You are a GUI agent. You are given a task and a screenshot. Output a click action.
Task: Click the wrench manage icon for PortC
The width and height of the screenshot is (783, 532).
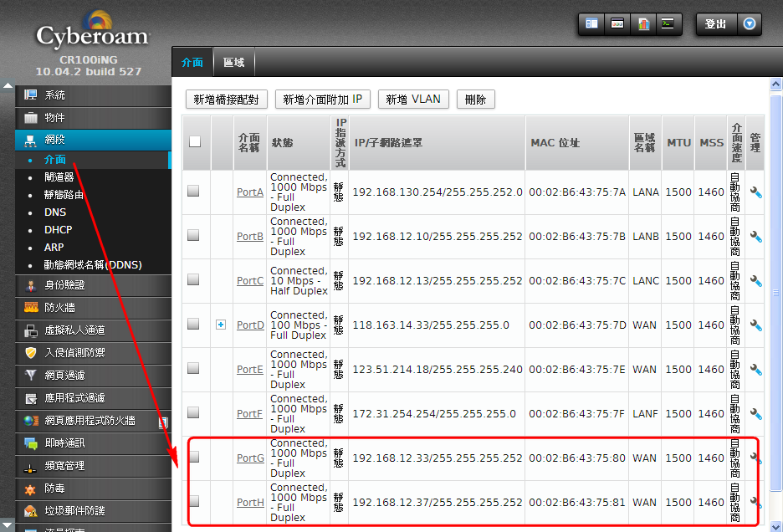coord(755,281)
